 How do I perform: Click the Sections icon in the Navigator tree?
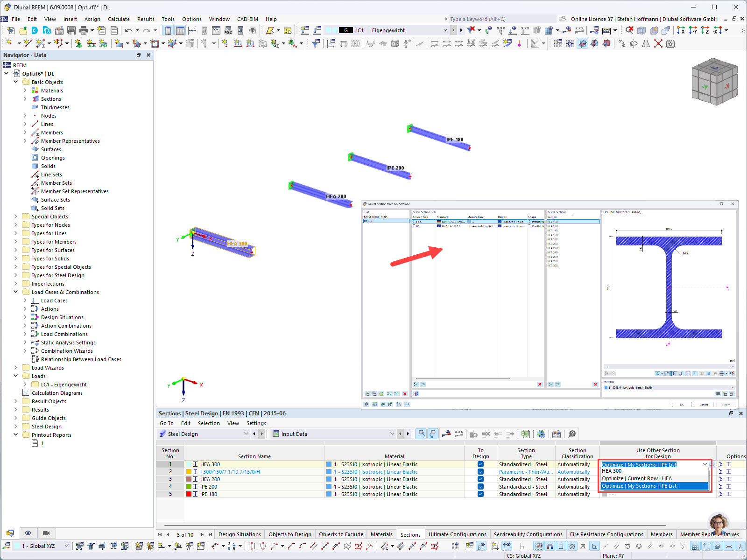tap(35, 99)
